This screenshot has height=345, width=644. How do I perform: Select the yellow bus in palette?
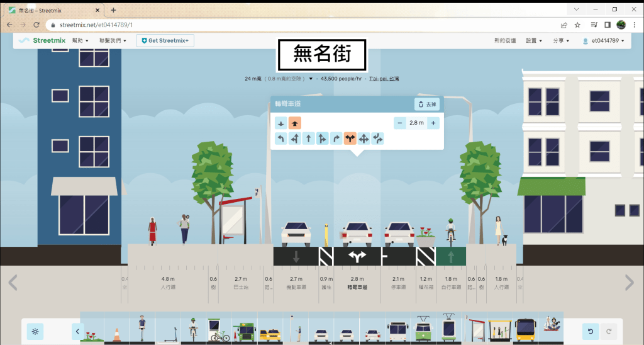point(526,328)
